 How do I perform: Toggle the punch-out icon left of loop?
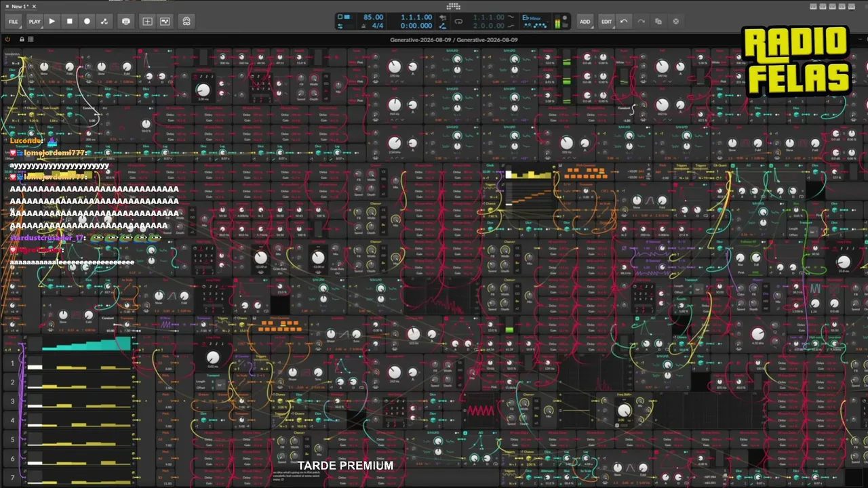pyautogui.click(x=442, y=26)
